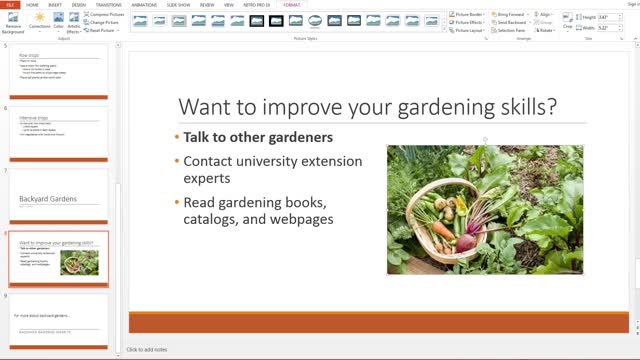Screen dimensions: 640x360
Task: Expand the Picture Styles gallery more button
Action: point(444,30)
